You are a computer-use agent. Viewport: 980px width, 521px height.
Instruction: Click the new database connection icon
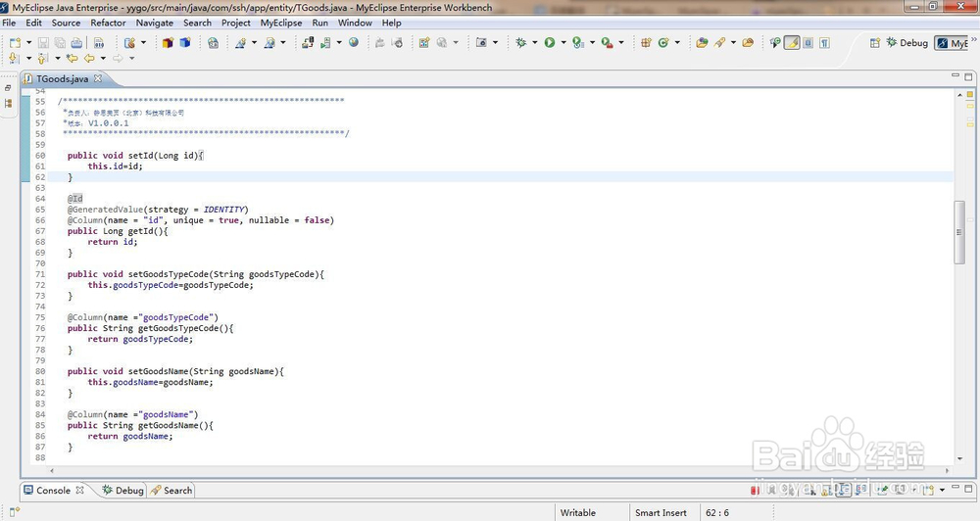coord(130,42)
